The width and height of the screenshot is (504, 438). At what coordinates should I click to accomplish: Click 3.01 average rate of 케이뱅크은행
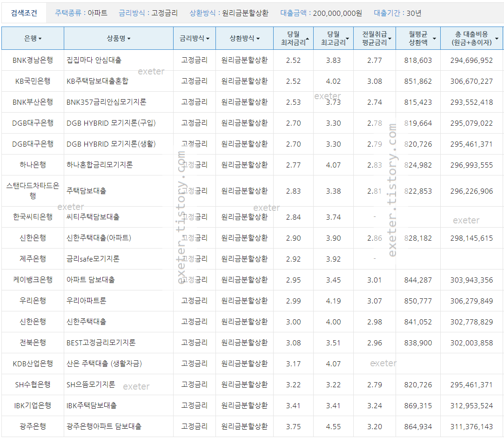coord(375,280)
